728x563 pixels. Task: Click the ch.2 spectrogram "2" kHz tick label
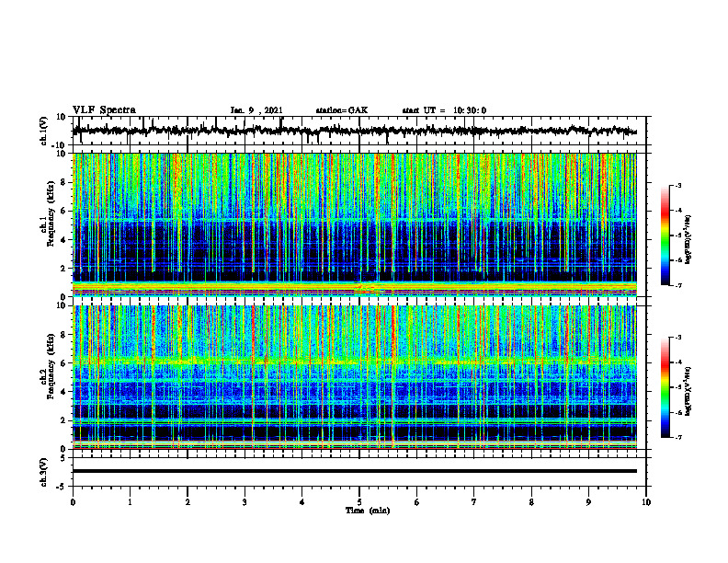(x=64, y=420)
